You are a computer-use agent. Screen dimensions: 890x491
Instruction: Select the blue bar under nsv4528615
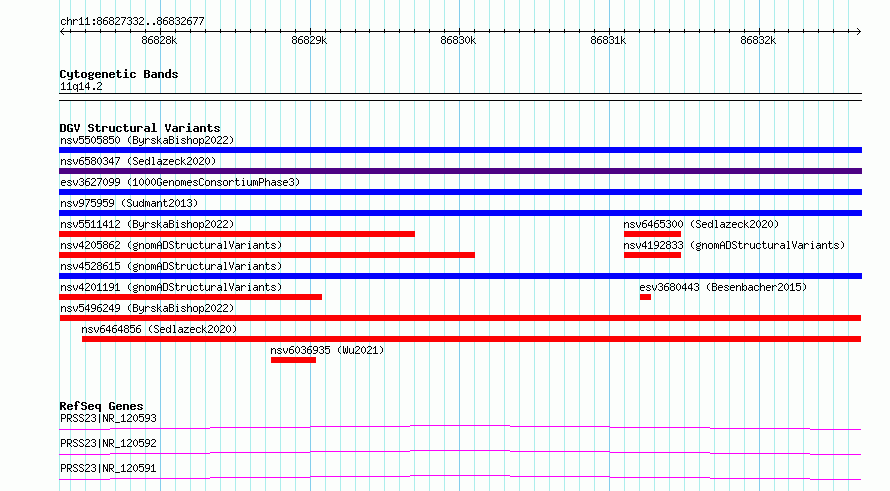(460, 276)
